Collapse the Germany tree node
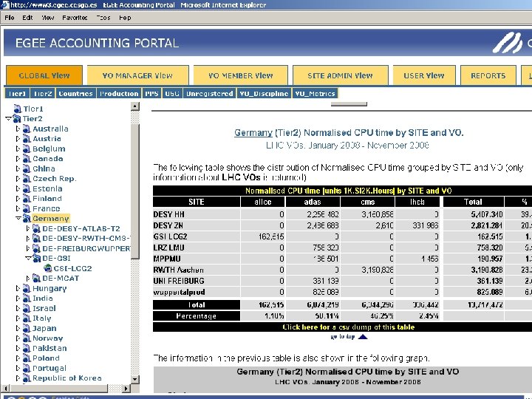The width and height of the screenshot is (532, 399). point(18,219)
